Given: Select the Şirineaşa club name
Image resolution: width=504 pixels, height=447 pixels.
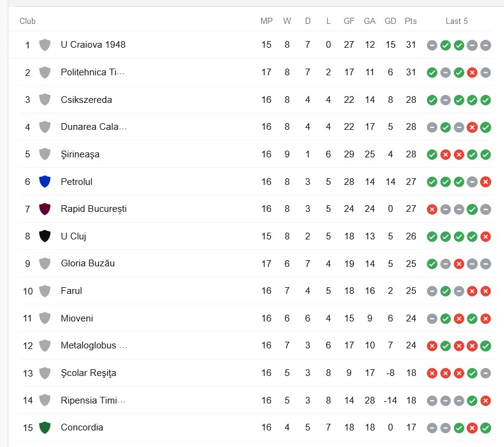Looking at the screenshot, I should point(80,154).
